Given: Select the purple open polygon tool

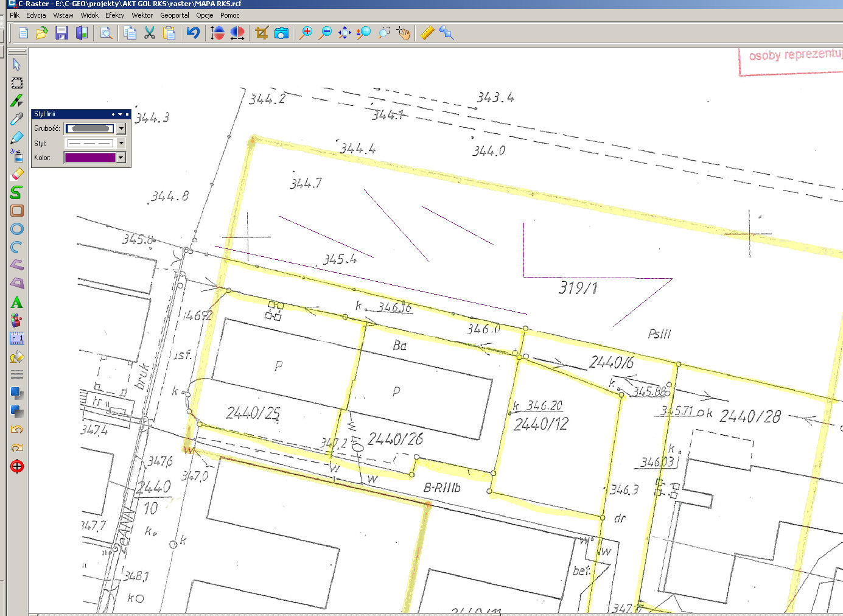Looking at the screenshot, I should tap(17, 265).
